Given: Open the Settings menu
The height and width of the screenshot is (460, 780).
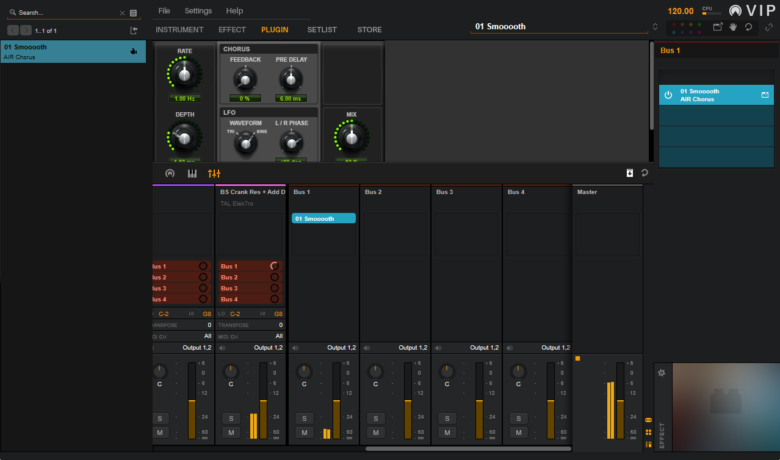Looking at the screenshot, I should (198, 10).
